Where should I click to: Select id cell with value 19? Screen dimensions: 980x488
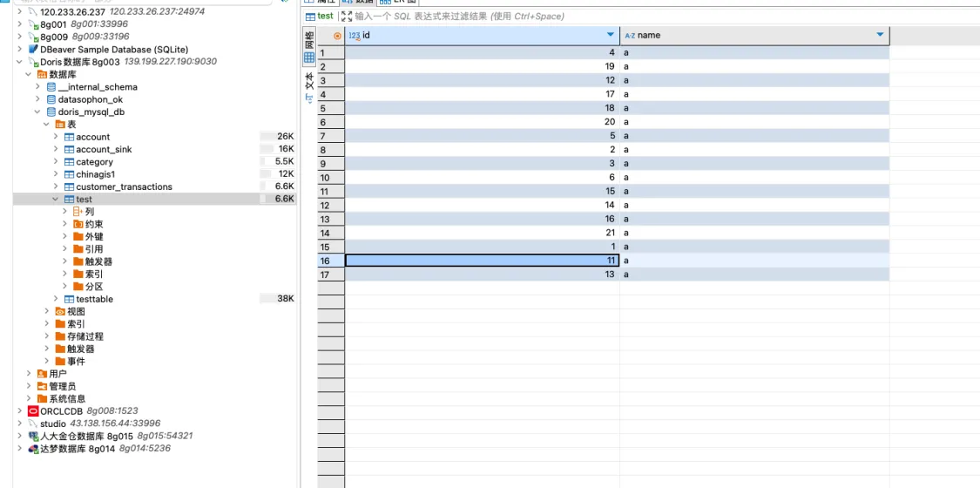[482, 67]
